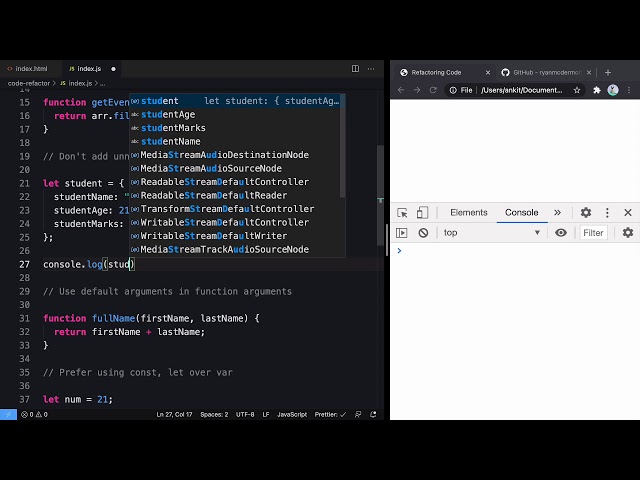Pick MediaStreamAudioSourceNode suggestion

[x=237, y=168]
